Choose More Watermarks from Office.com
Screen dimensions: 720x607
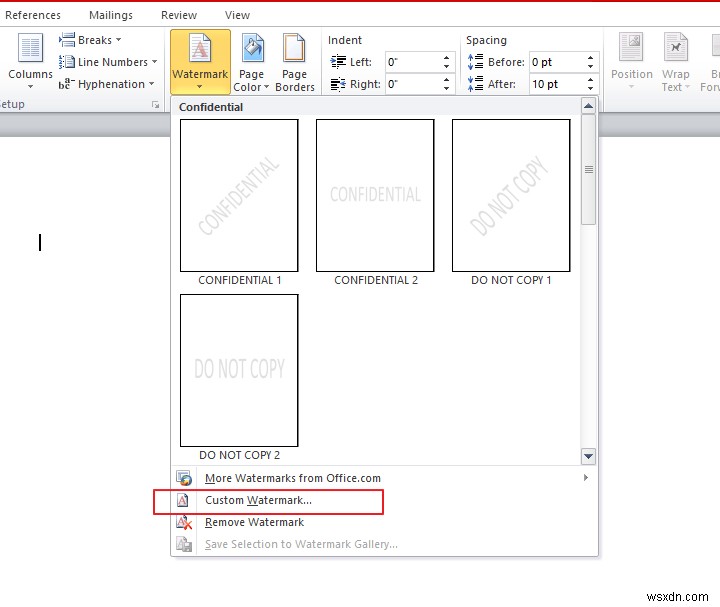click(384, 478)
